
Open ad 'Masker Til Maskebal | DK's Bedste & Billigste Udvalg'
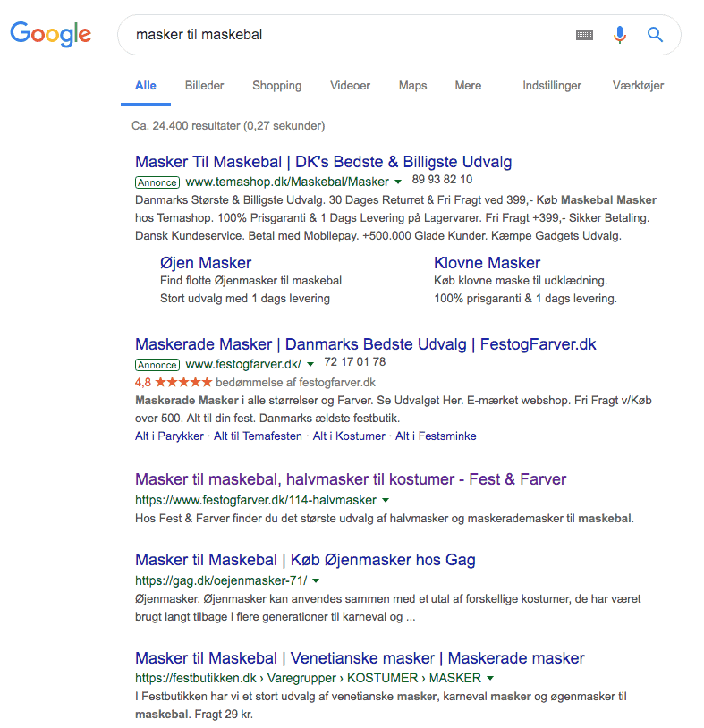[323, 162]
